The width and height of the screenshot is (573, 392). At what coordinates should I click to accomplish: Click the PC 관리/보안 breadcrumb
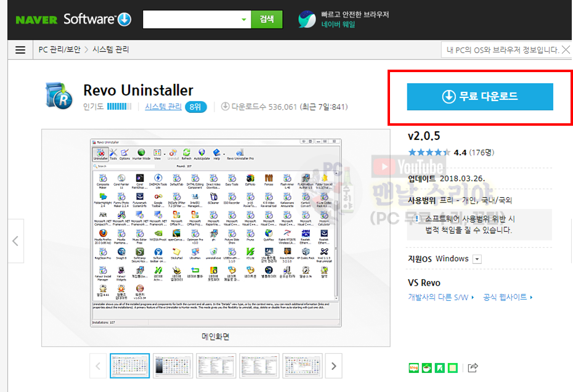click(x=60, y=50)
